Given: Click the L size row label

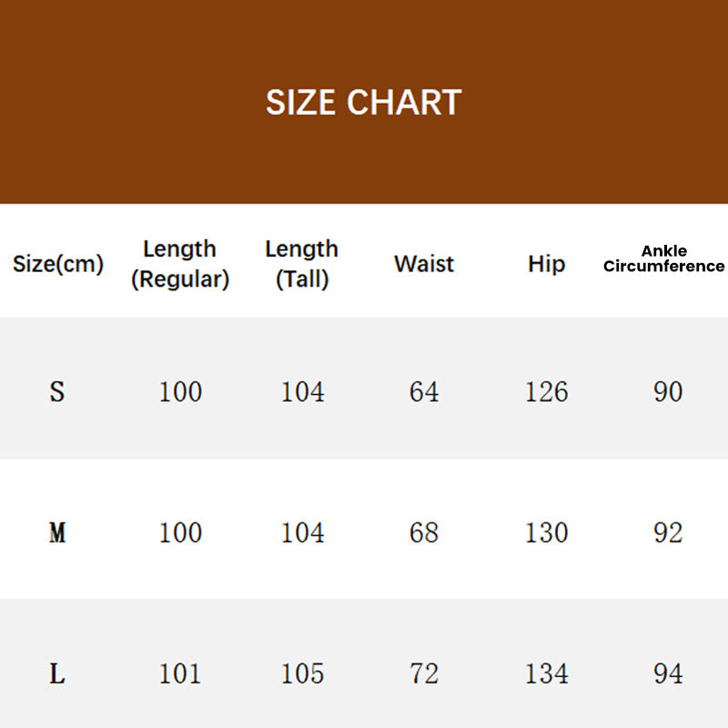Looking at the screenshot, I should coord(57,673).
